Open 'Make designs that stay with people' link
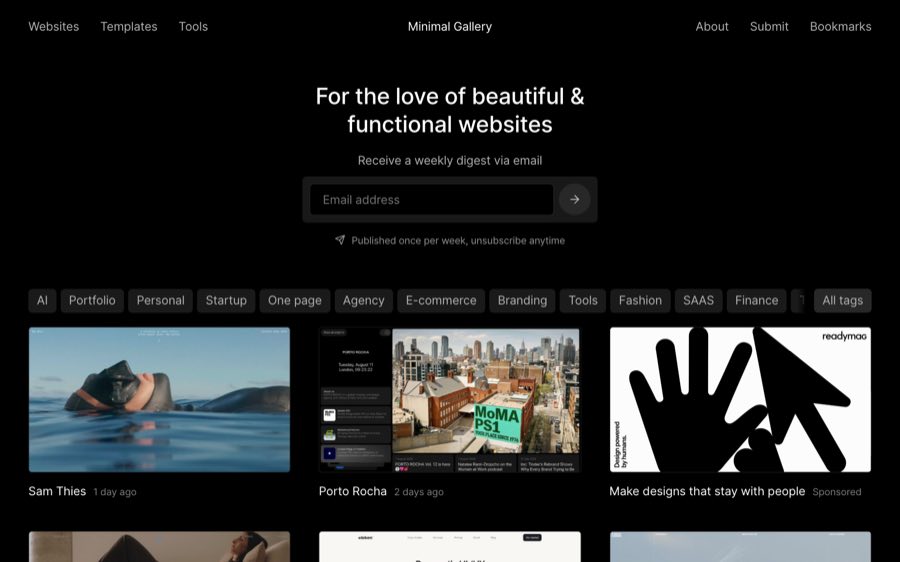Viewport: 900px width, 562px height. pos(707,491)
